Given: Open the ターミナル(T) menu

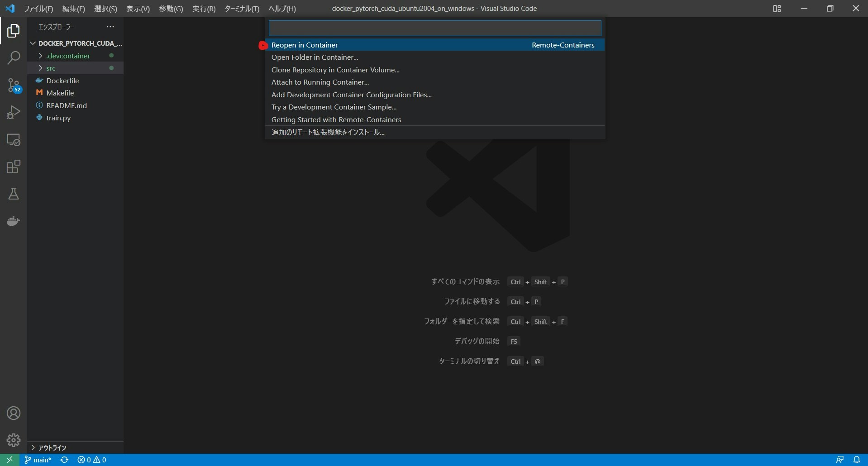Looking at the screenshot, I should pyautogui.click(x=242, y=9).
